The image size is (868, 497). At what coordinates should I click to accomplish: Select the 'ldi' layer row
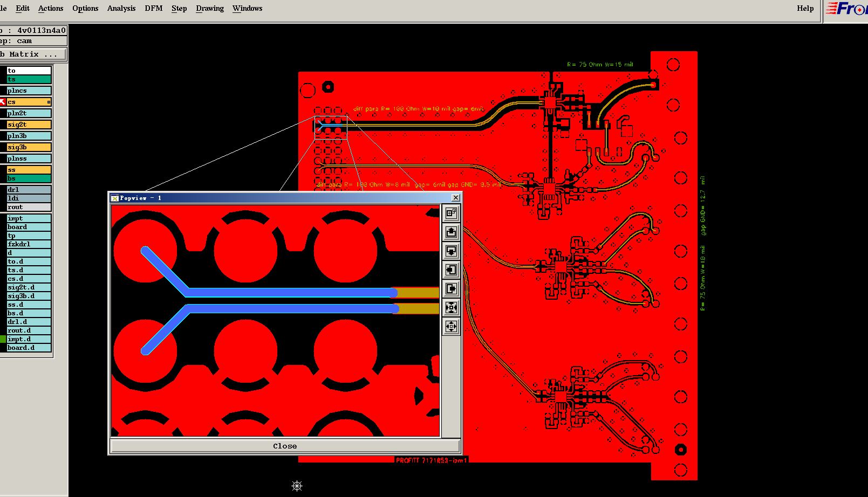point(29,198)
